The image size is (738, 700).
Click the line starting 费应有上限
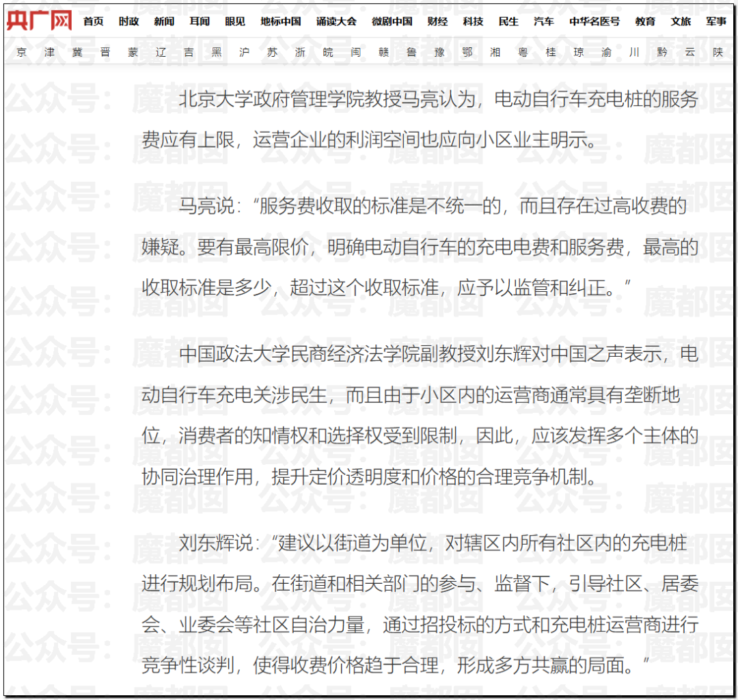(370, 140)
